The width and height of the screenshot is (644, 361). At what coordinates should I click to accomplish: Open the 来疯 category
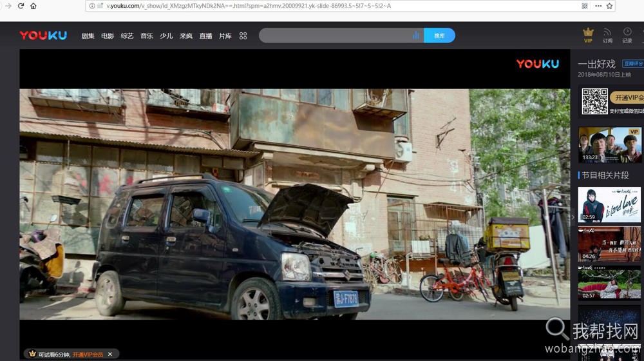point(186,35)
